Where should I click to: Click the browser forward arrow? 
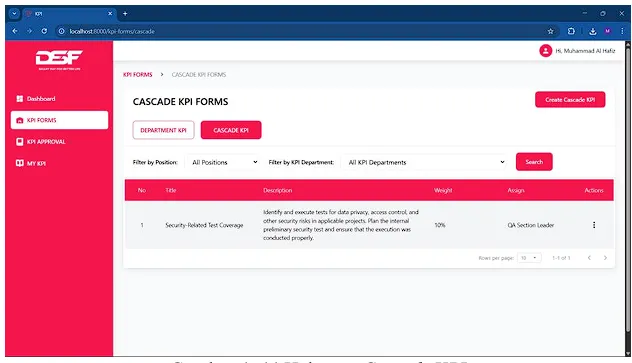click(x=29, y=31)
